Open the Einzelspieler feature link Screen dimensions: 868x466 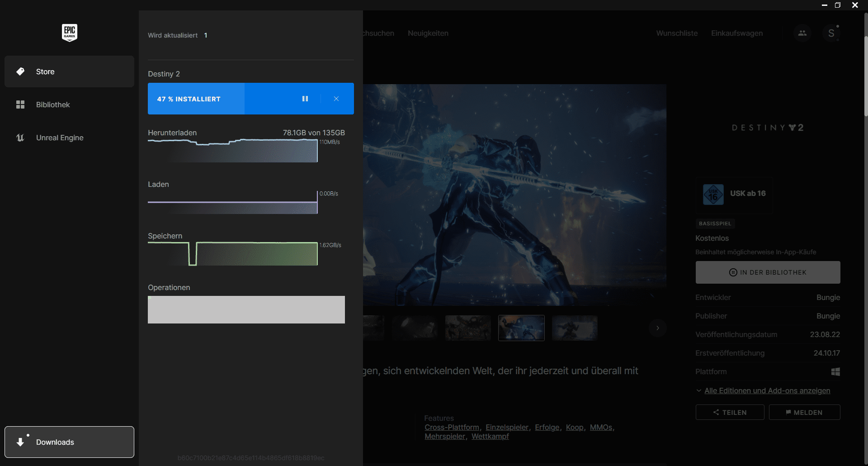tap(507, 428)
